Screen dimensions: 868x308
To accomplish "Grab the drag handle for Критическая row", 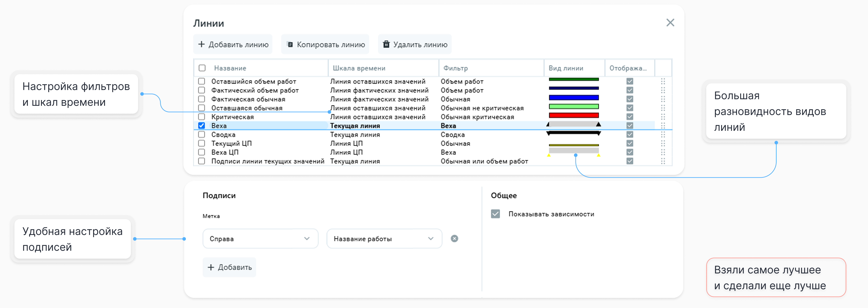I will coord(663,117).
